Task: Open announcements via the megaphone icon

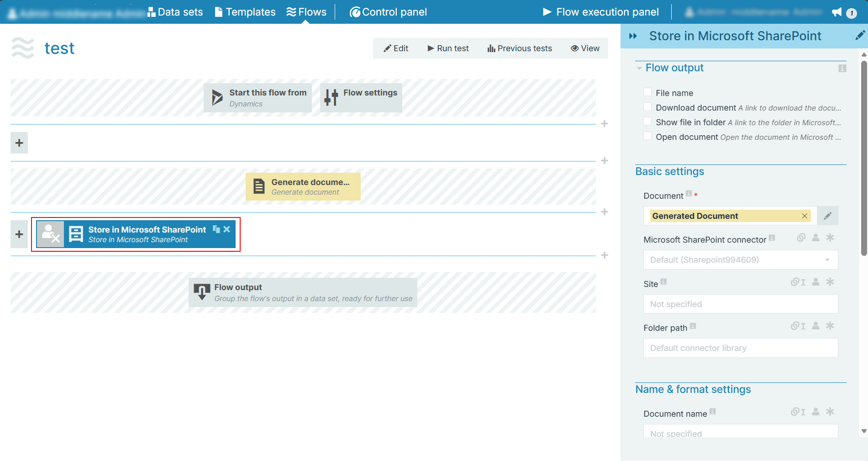Action: 836,12
